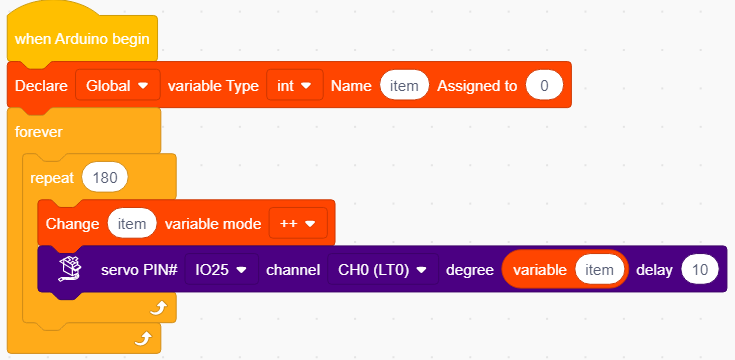The image size is (735, 360).
Task: Edit the servo delay value 10
Action: (x=699, y=270)
